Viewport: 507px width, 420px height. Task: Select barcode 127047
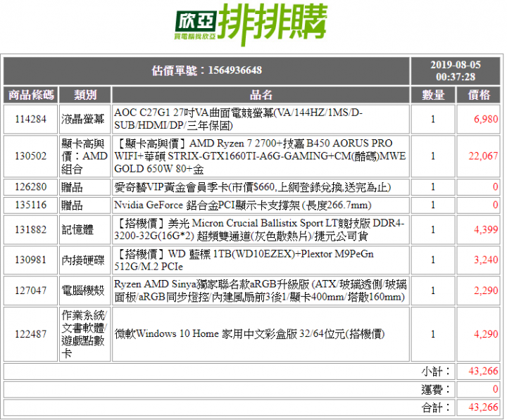tap(31, 291)
